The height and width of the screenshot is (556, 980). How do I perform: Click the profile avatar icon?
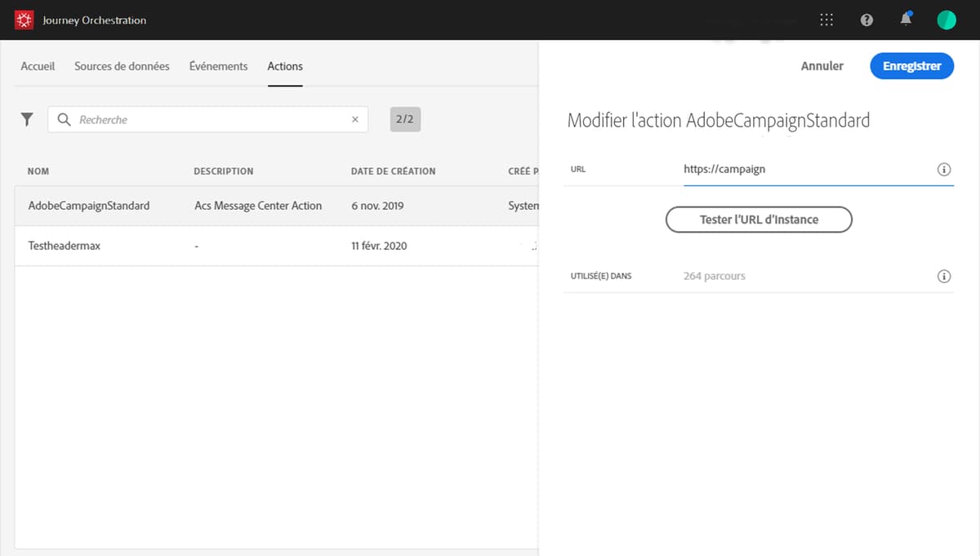tap(946, 20)
